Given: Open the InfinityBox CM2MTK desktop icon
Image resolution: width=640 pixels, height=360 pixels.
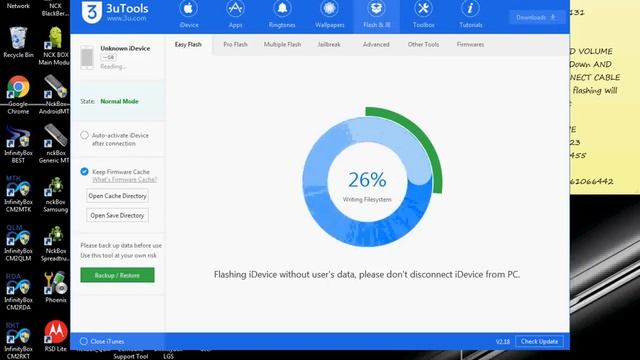Looking at the screenshot, I should pos(18,193).
